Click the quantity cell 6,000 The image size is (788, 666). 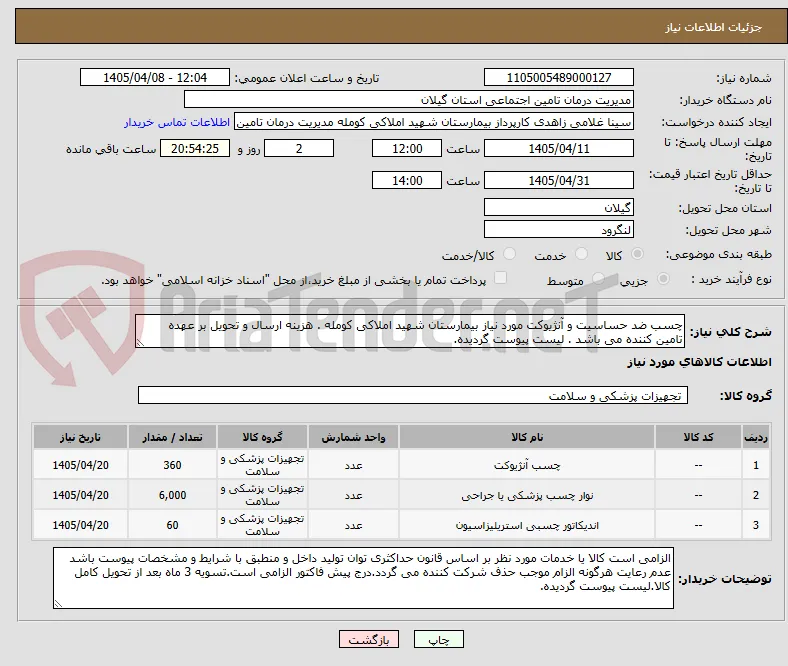[172, 495]
